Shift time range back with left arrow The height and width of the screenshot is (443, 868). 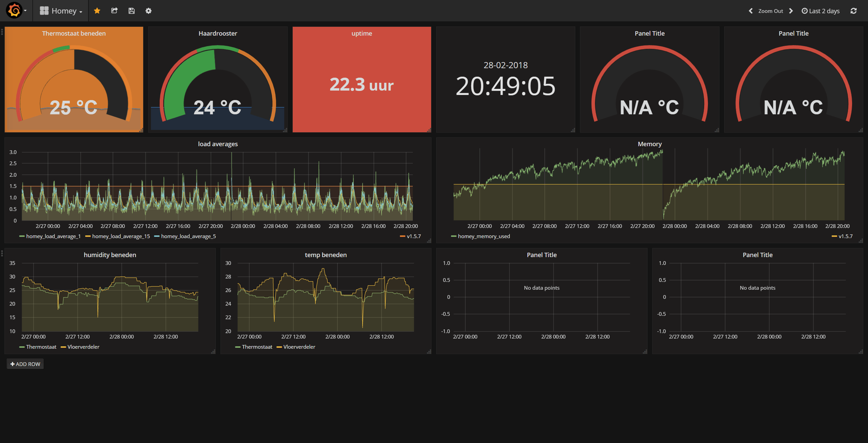click(751, 11)
